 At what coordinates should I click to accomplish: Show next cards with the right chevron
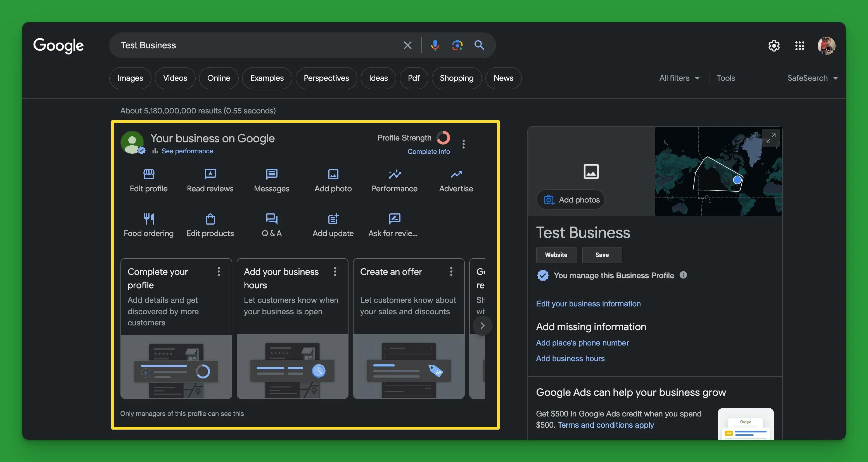click(482, 326)
